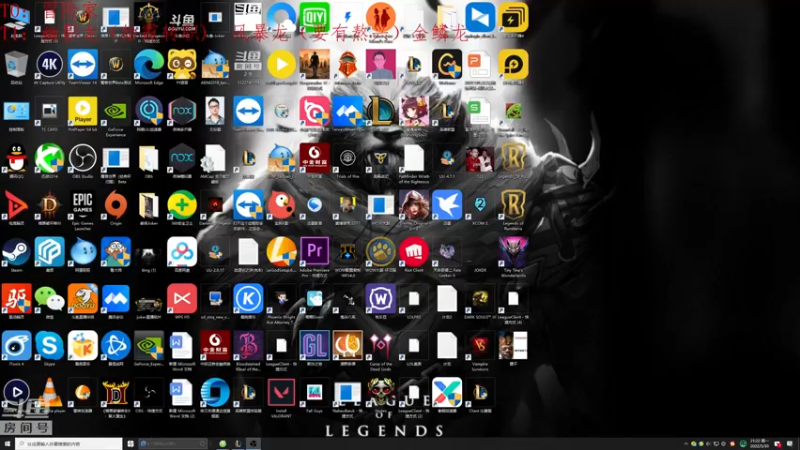Open the green iQIYI icon
Image resolution: width=800 pixels, height=450 pixels.
pyautogui.click(x=314, y=17)
